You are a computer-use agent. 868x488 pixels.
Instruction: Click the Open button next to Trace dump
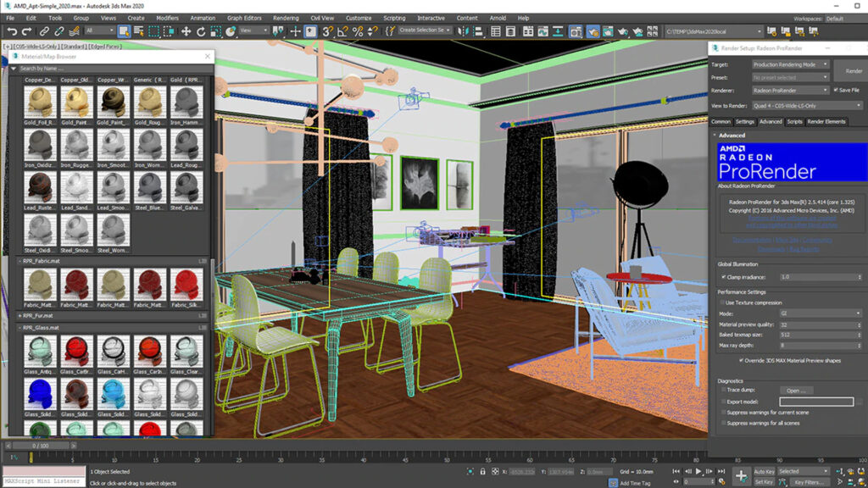click(x=796, y=391)
